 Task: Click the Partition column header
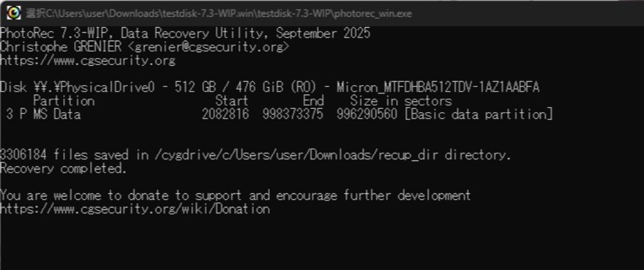tap(64, 101)
